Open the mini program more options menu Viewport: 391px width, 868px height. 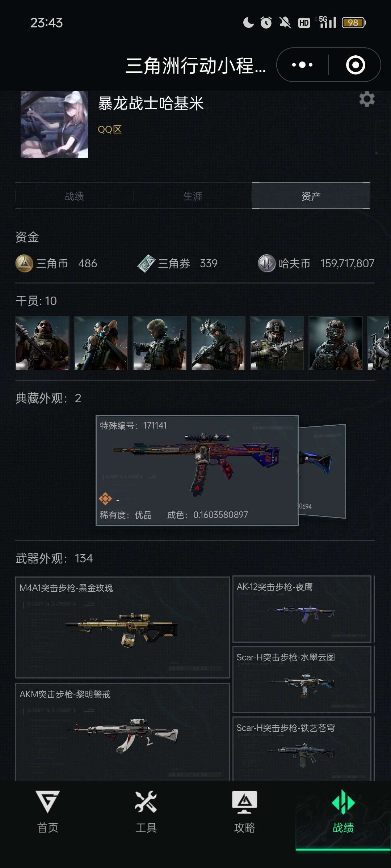click(x=302, y=65)
